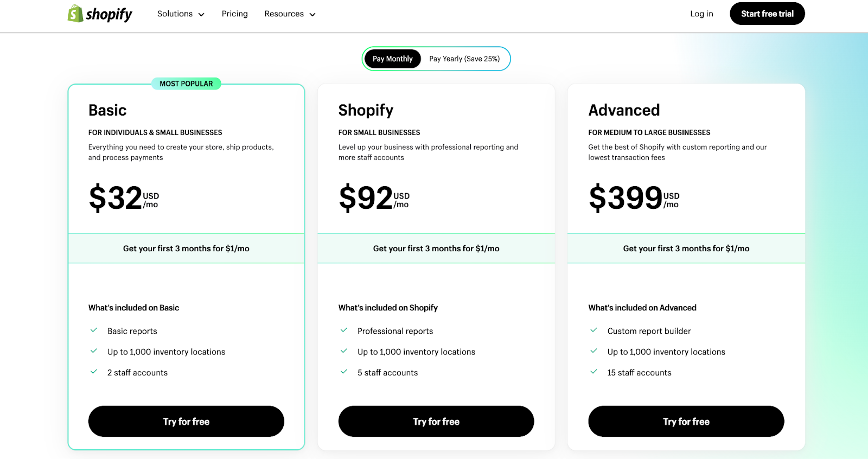Image resolution: width=868 pixels, height=459 pixels.
Task: Switch to Pay Yearly (Save 25%)
Action: pos(464,59)
